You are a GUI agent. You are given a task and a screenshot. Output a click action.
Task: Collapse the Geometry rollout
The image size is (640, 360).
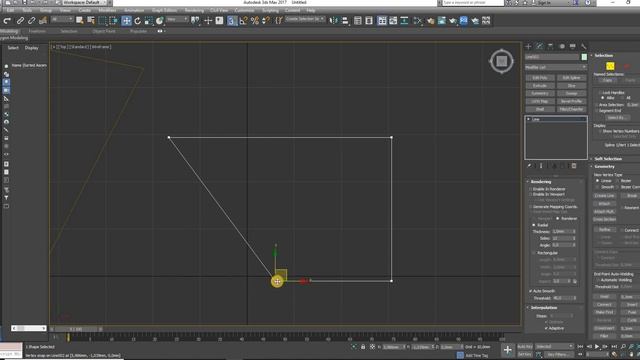(x=604, y=167)
